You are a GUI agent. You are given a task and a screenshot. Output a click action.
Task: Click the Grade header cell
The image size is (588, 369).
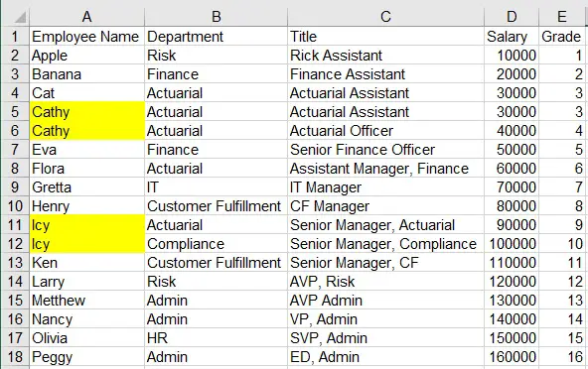pyautogui.click(x=563, y=37)
